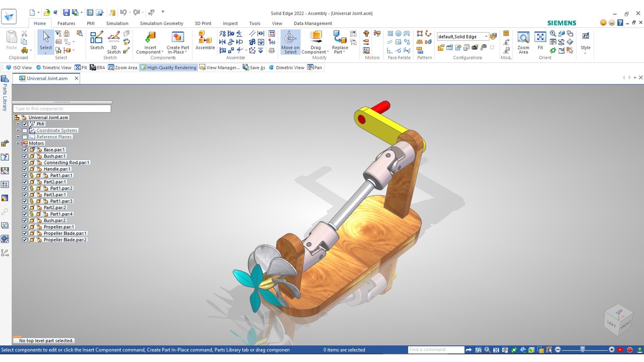The height and width of the screenshot is (362, 644).
Task: Open the Create Part In-Place dropdown arrow
Action: coord(186,52)
